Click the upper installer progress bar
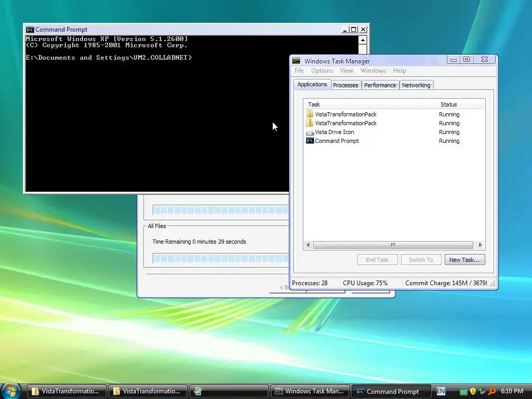The width and height of the screenshot is (532, 399). coord(221,210)
